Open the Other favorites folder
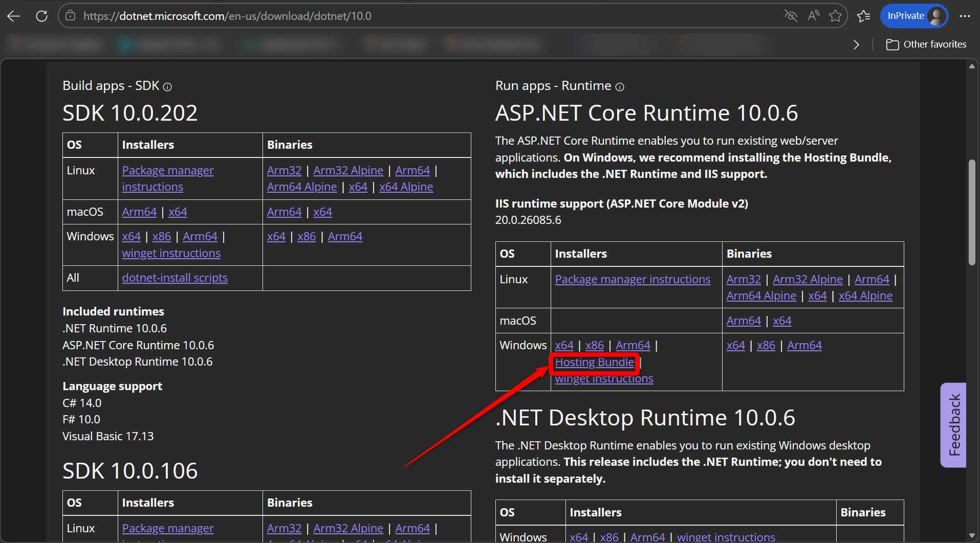 pyautogui.click(x=926, y=45)
